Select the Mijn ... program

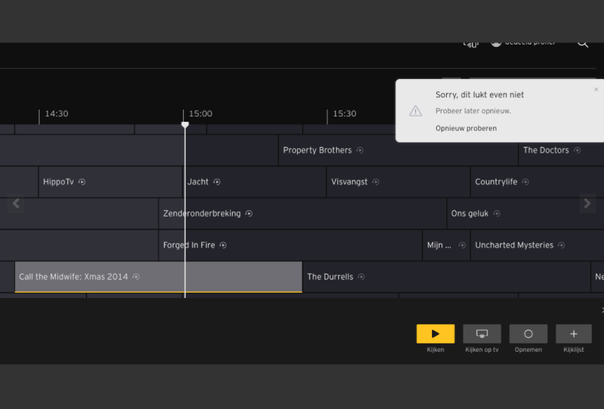click(x=446, y=245)
